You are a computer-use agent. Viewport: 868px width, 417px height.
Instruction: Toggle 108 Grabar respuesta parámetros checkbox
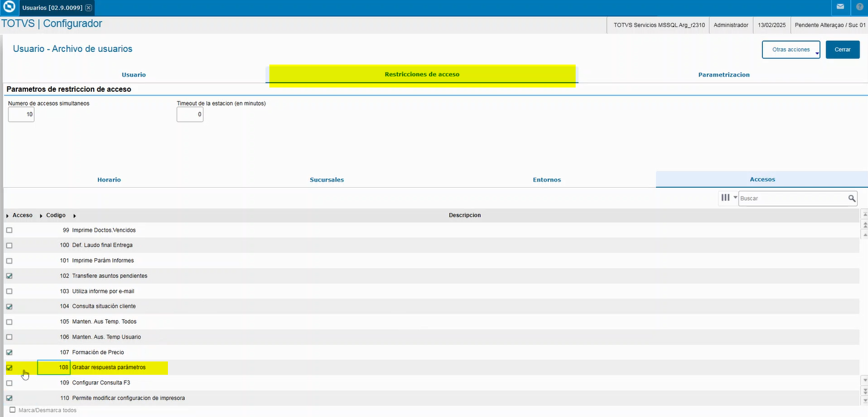(x=9, y=367)
